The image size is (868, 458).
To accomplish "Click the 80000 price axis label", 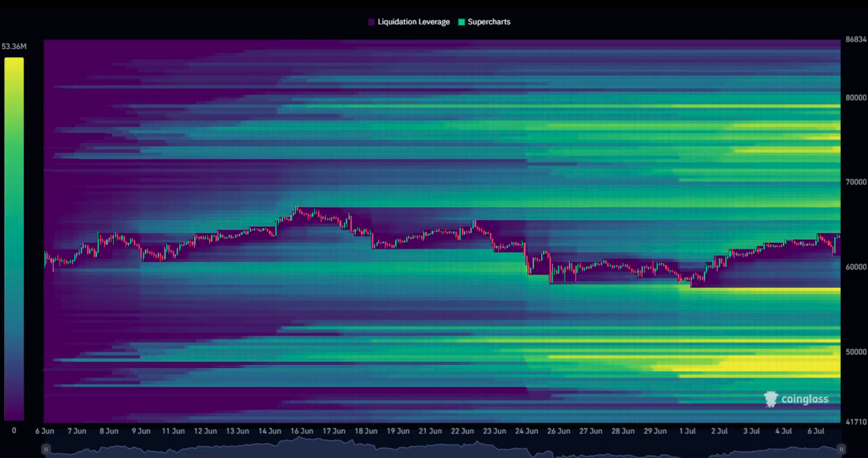I will click(856, 97).
